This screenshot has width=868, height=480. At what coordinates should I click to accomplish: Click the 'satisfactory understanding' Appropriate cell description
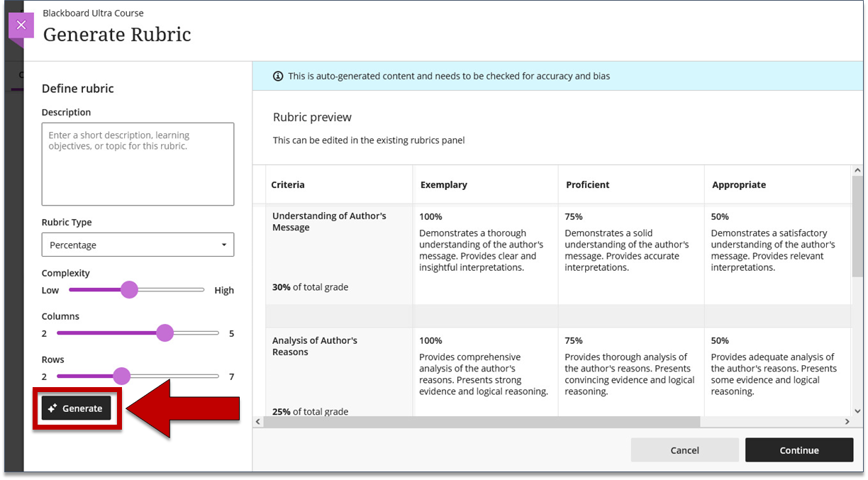(773, 250)
